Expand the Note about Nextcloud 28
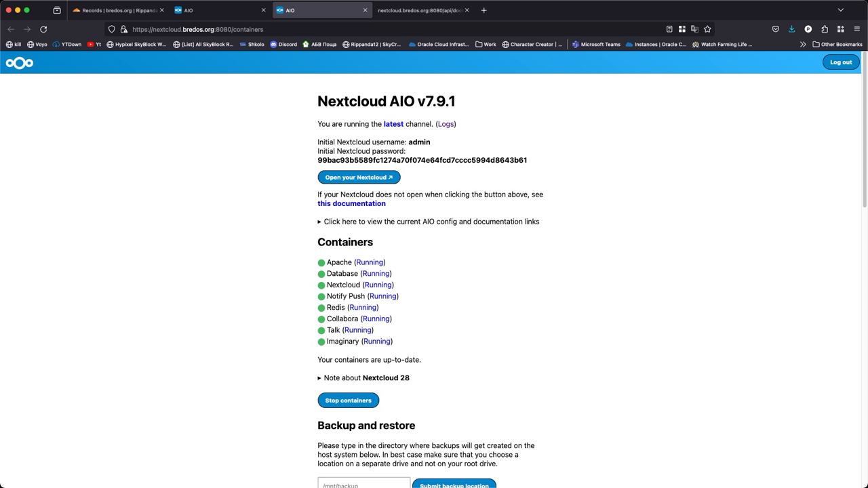This screenshot has height=488, width=868. click(x=363, y=378)
